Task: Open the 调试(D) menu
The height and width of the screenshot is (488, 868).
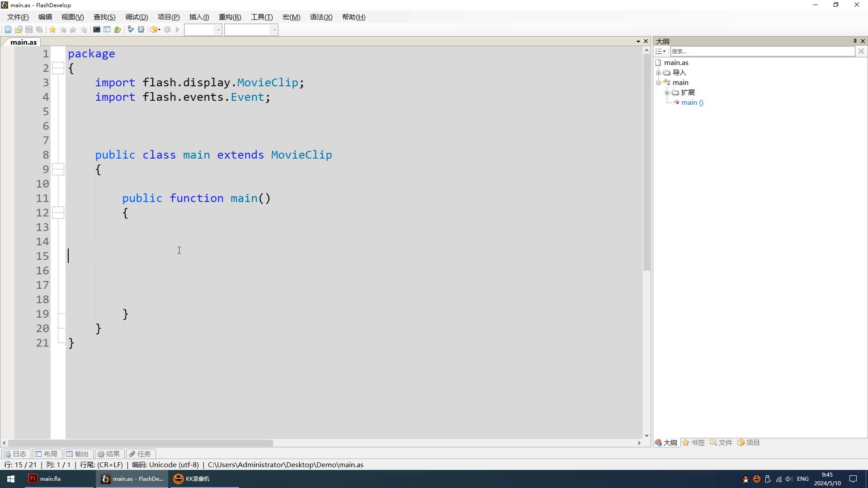Action: pyautogui.click(x=137, y=17)
